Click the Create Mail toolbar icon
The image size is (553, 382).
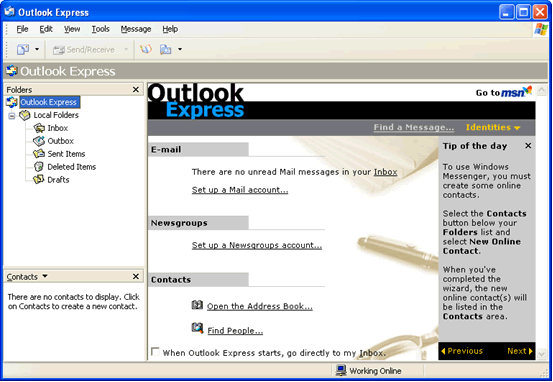23,50
